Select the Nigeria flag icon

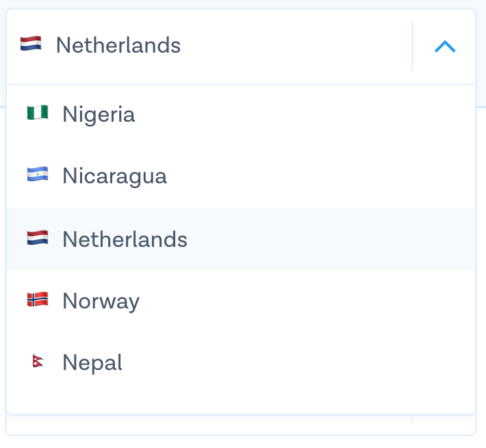coord(38,113)
